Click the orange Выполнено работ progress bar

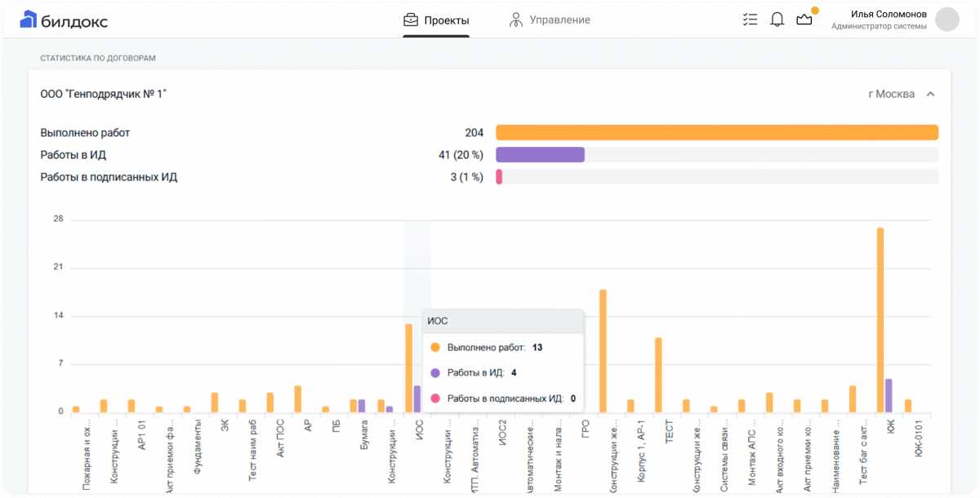[716, 132]
